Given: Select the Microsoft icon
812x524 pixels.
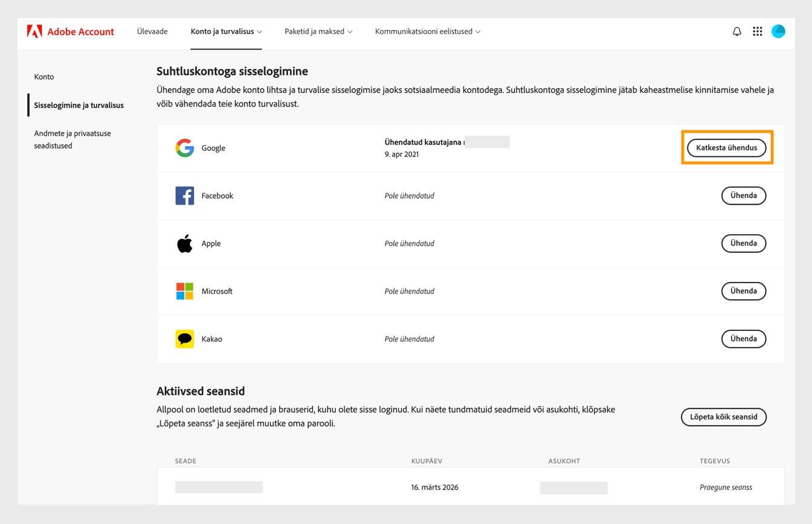Looking at the screenshot, I should point(185,290).
